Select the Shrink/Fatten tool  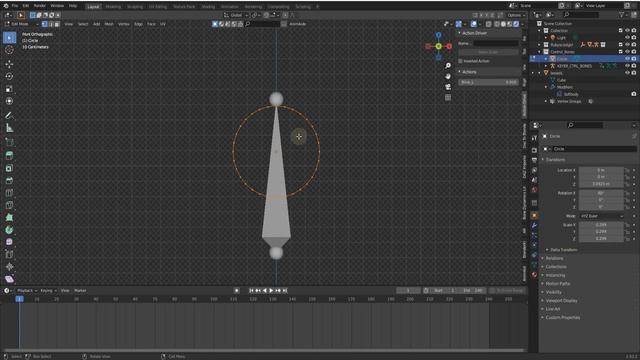pyautogui.click(x=9, y=267)
